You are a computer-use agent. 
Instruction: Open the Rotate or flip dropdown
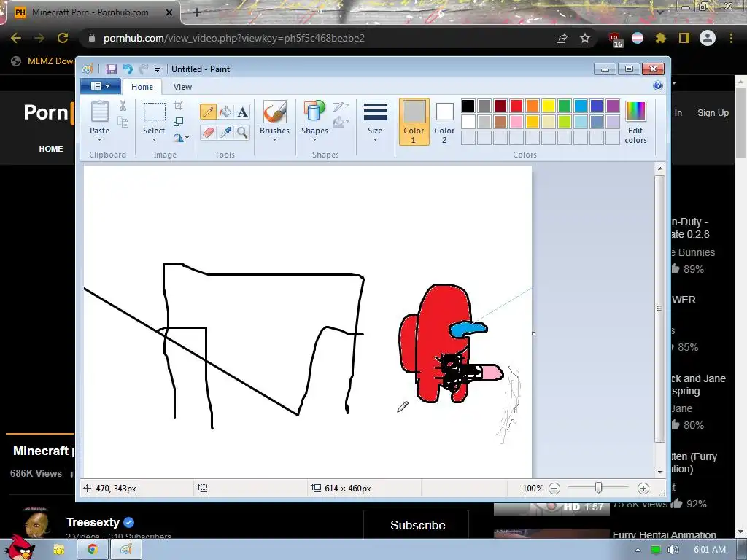coord(181,138)
